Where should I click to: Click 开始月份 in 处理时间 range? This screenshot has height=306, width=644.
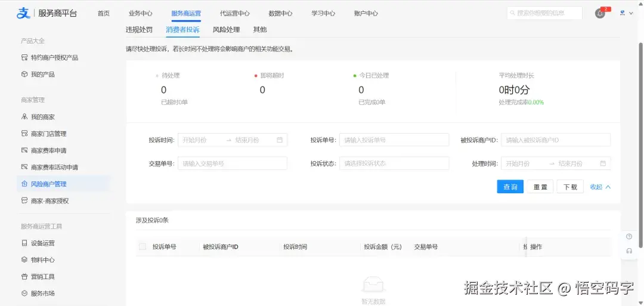tap(518, 163)
